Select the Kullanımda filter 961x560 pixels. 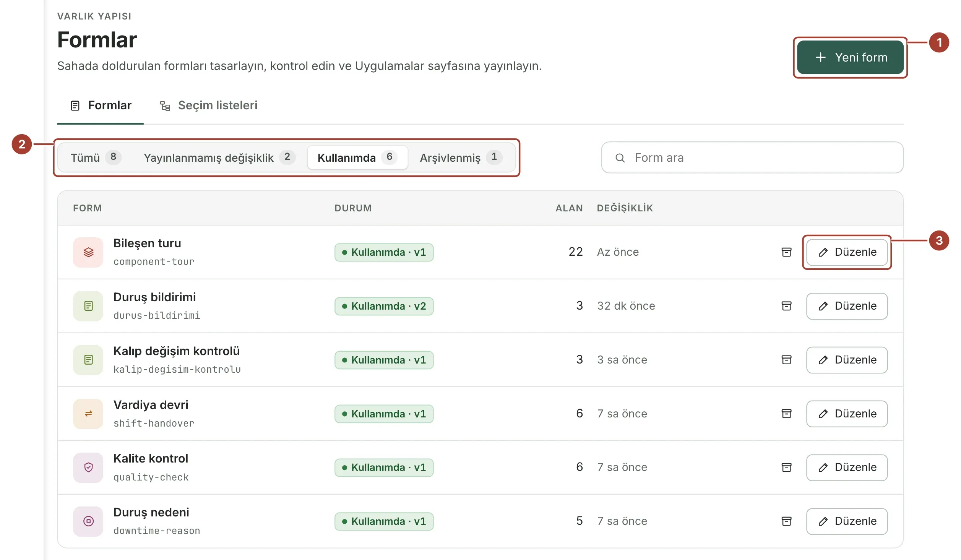357,157
